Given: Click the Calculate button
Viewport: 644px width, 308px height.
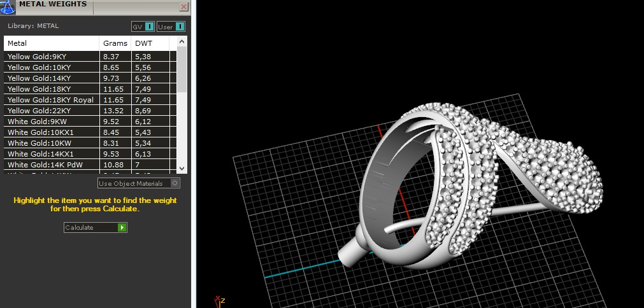Looking at the screenshot, I should (x=96, y=227).
